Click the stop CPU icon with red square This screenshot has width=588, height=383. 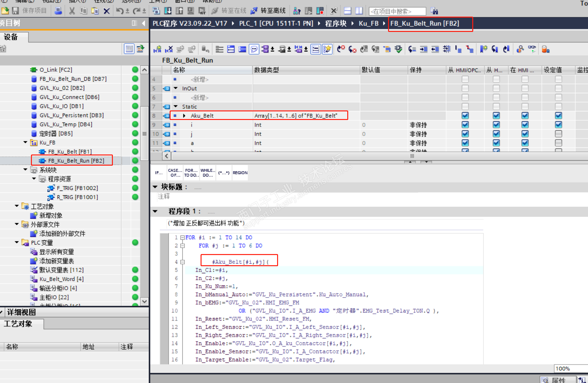[x=320, y=11]
